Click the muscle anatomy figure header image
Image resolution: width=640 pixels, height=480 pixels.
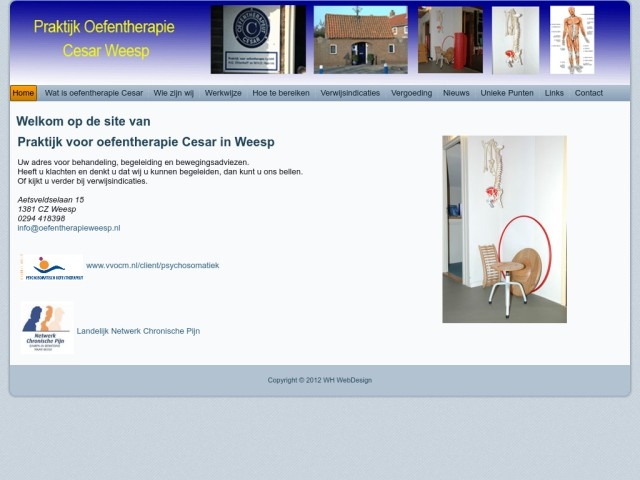pyautogui.click(x=572, y=40)
